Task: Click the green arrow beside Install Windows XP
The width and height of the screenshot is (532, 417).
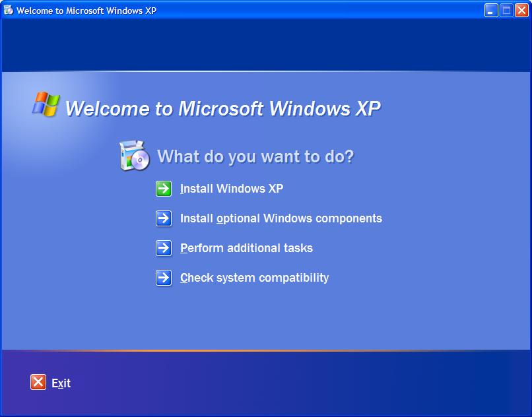Action: 164,188
